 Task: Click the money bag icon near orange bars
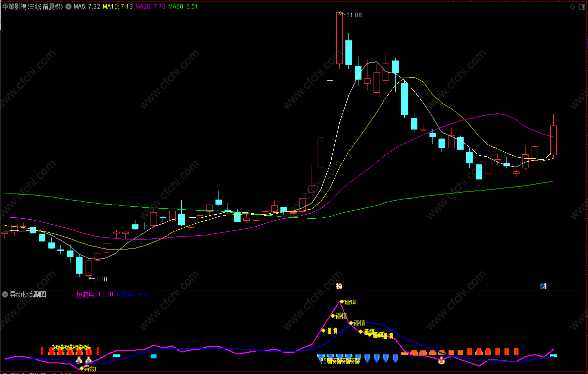442,361
